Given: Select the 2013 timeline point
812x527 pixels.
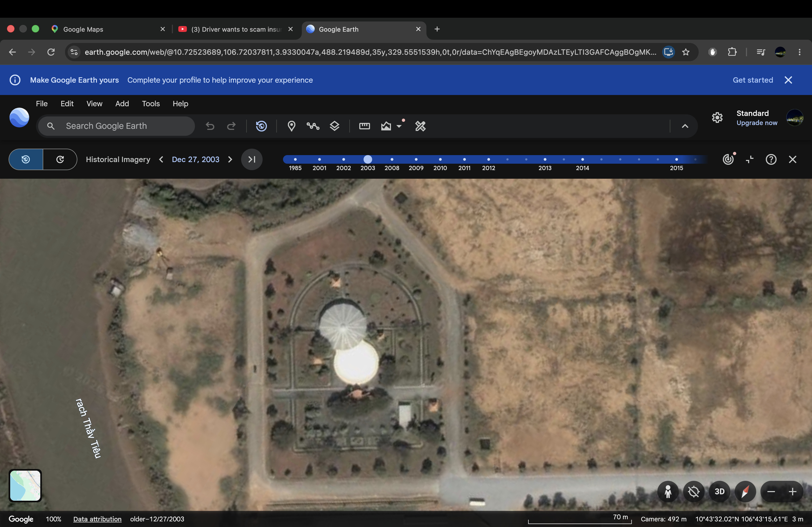Looking at the screenshot, I should click(x=545, y=159).
